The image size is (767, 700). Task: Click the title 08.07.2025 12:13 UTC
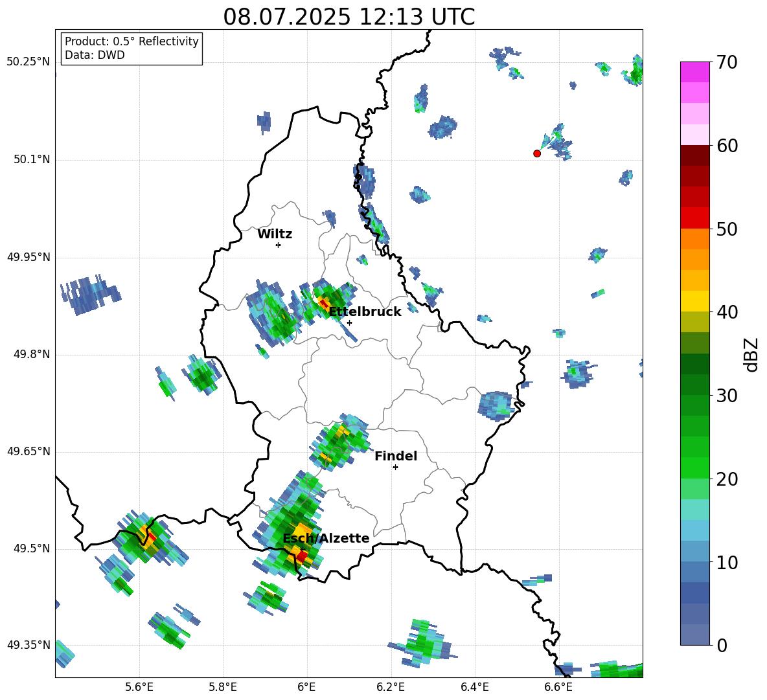pos(349,17)
